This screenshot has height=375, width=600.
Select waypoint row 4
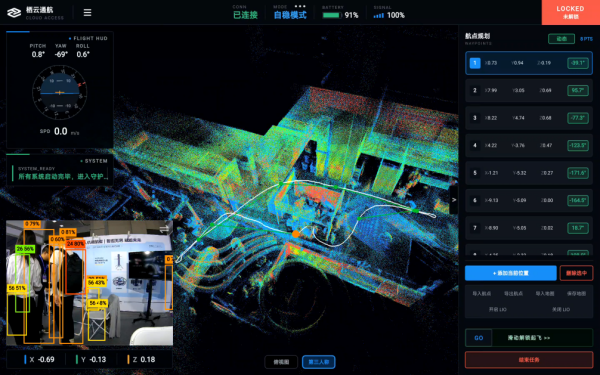(x=529, y=145)
